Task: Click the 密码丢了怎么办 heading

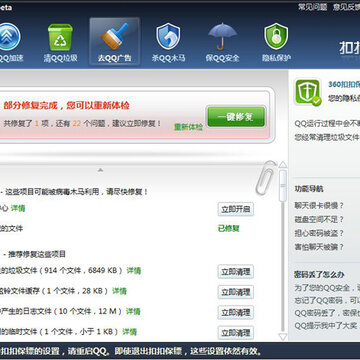Action: click(319, 275)
